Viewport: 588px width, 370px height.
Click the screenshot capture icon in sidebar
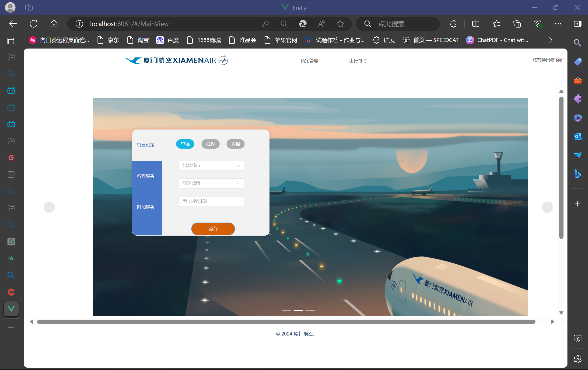(x=578, y=338)
